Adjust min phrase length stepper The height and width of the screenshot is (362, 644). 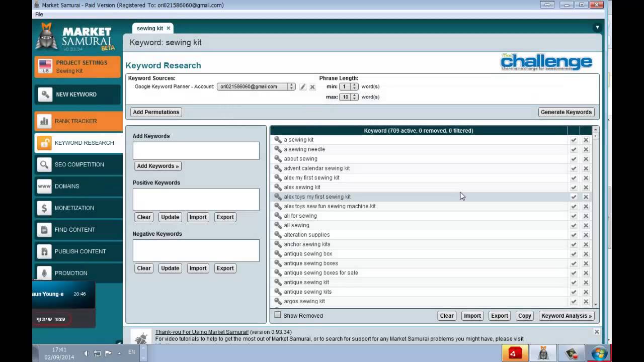click(354, 86)
